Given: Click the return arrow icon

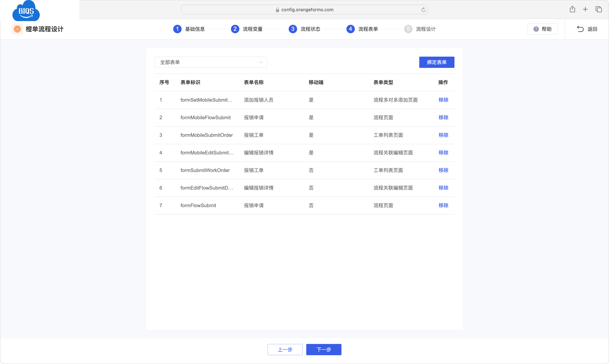Looking at the screenshot, I should click(x=580, y=29).
